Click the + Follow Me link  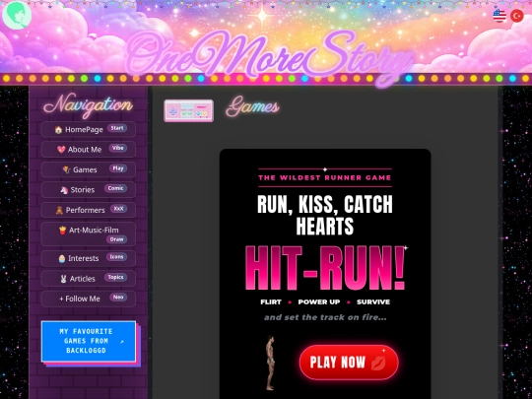point(89,299)
